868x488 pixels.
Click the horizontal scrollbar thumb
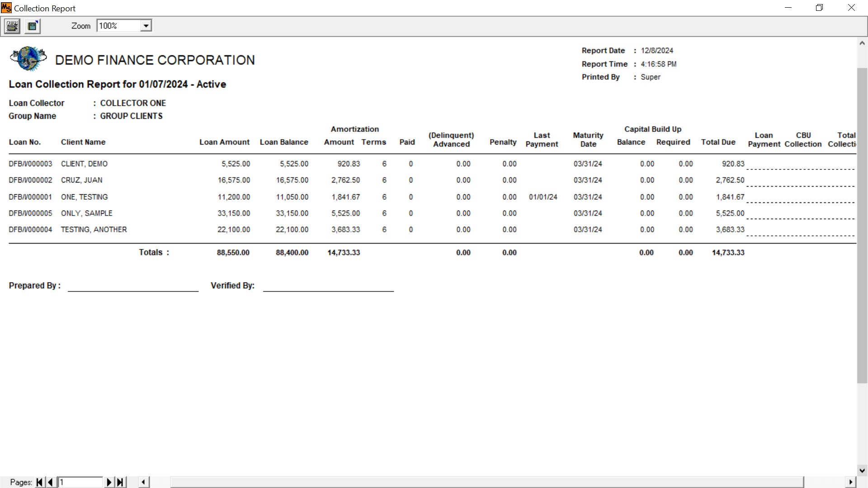coord(486,482)
